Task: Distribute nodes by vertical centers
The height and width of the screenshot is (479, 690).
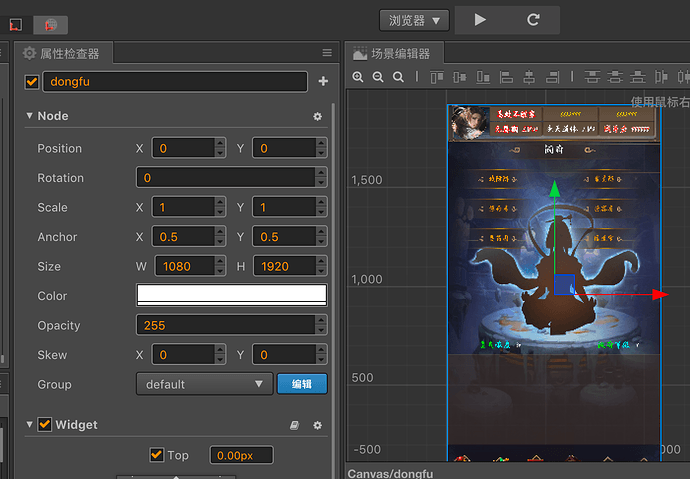Action: [x=615, y=77]
